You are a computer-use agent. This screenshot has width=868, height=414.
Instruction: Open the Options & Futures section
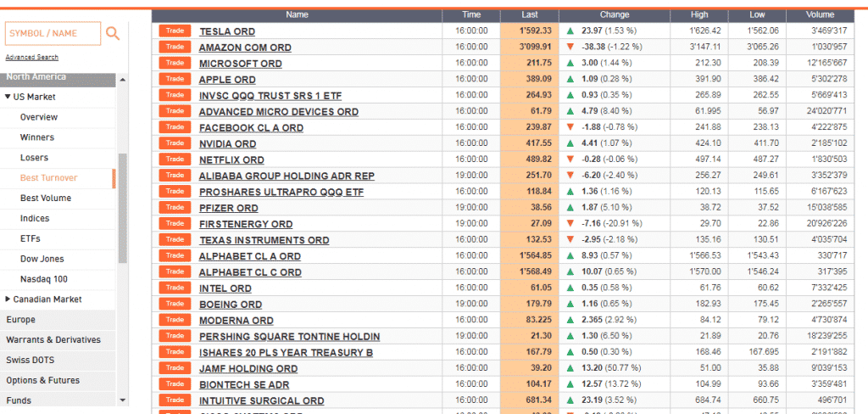coord(58,380)
